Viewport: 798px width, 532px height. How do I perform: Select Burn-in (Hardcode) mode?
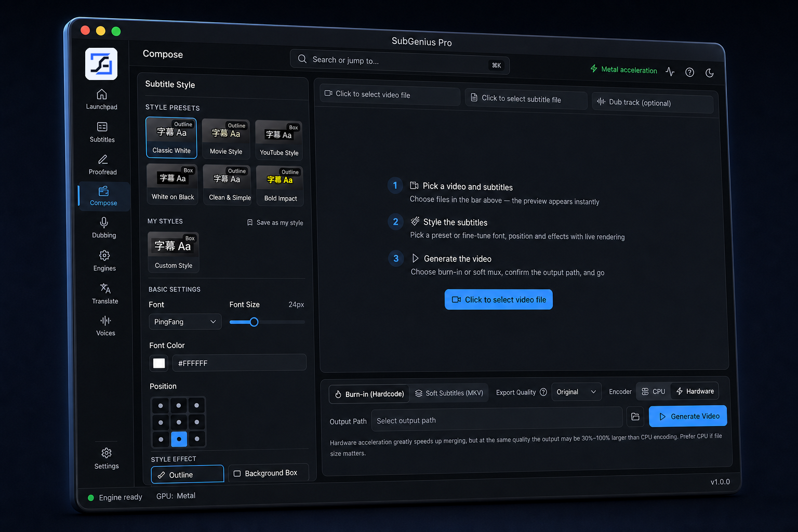[369, 394]
